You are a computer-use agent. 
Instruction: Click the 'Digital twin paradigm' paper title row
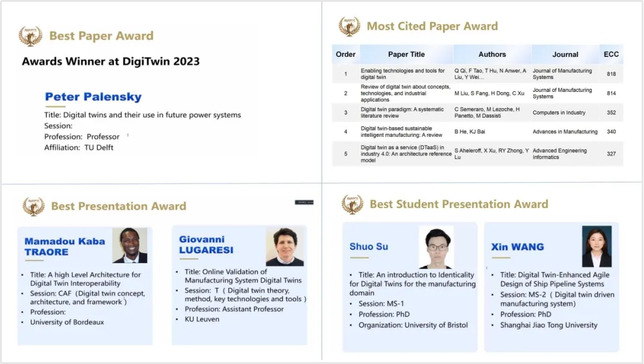pos(403,113)
